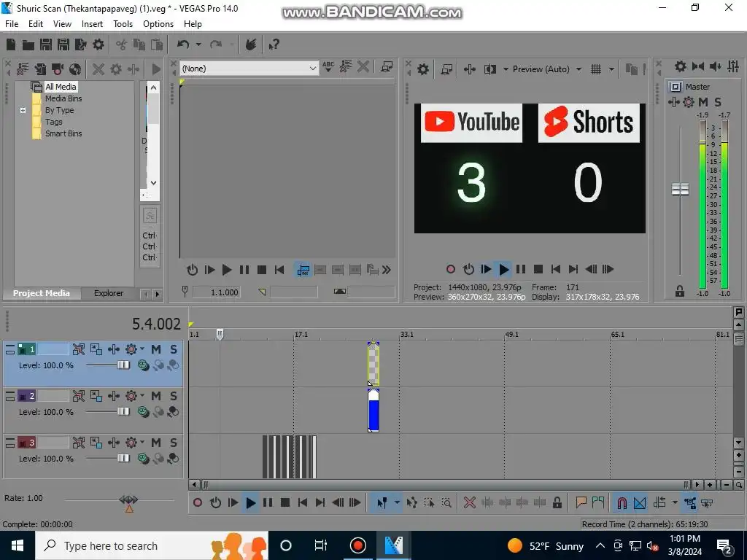Select All Media in media tree
747x560 pixels.
coord(61,87)
